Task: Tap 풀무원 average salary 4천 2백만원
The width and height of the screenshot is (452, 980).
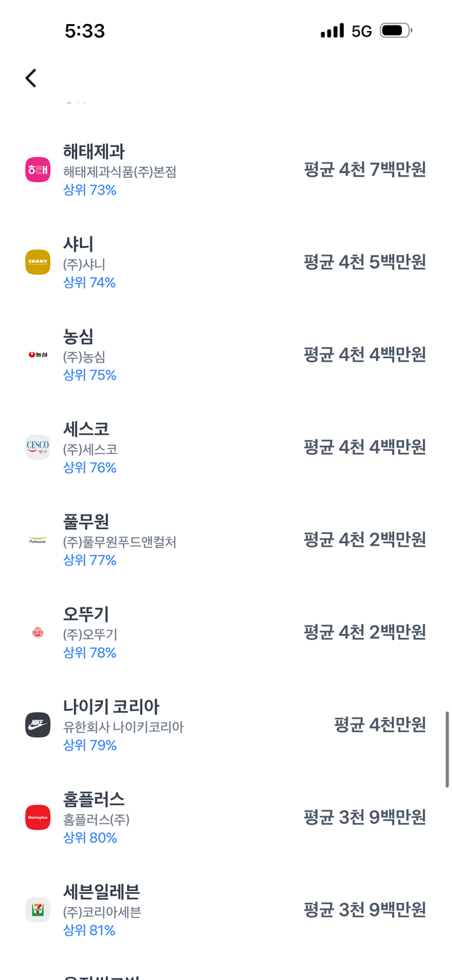Action: [x=364, y=540]
